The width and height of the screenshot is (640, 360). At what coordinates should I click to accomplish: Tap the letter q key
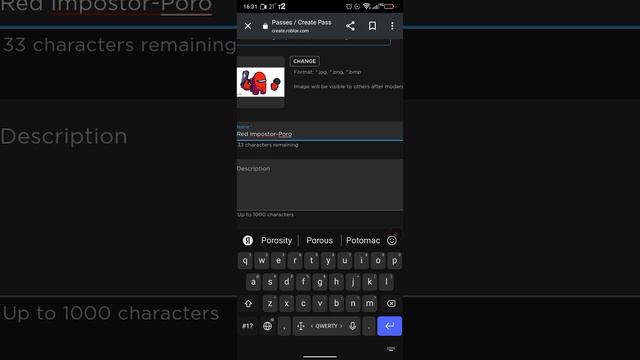tap(245, 261)
